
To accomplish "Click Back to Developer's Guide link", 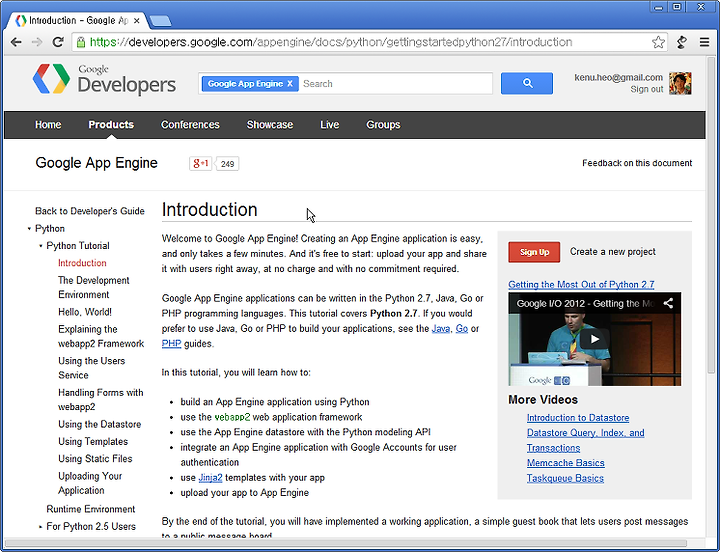I will click(x=90, y=211).
